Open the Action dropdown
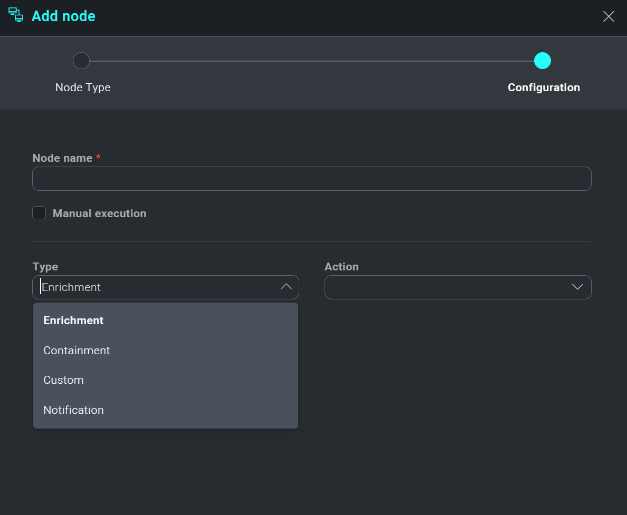This screenshot has height=515, width=627. click(x=457, y=287)
